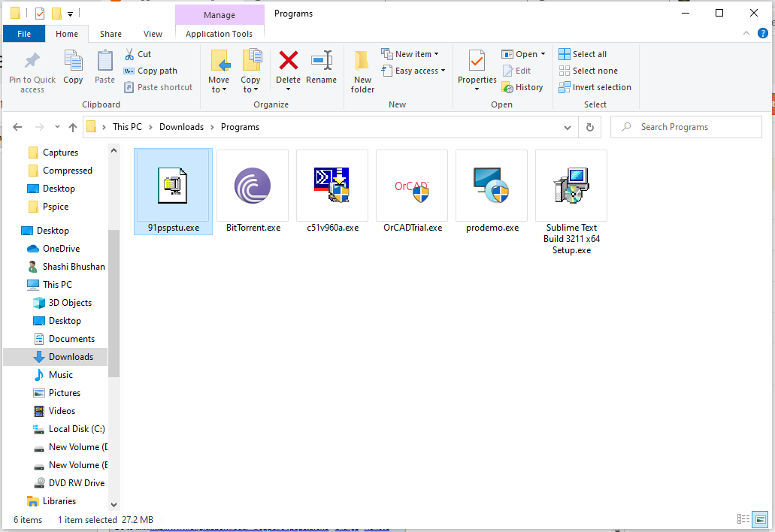Expand the Easy access dropdown
775x532 pixels.
pos(413,71)
